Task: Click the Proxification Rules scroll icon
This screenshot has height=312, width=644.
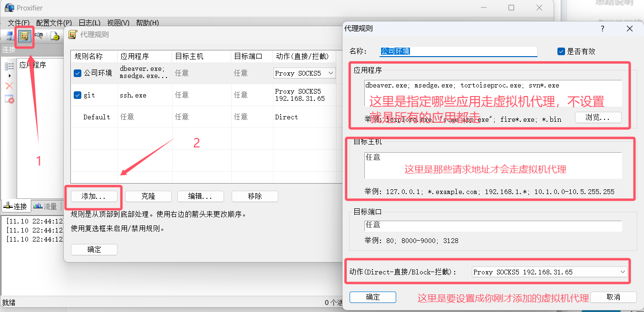Action: click(x=25, y=36)
